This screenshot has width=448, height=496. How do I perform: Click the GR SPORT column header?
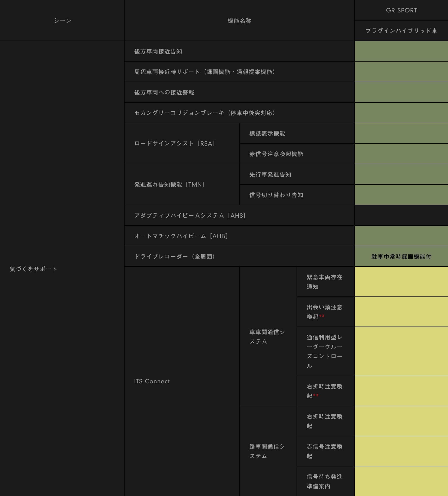pos(401,10)
